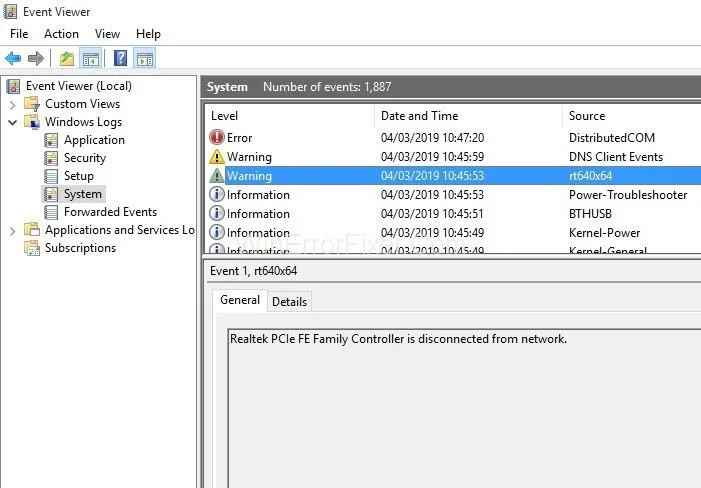Image resolution: width=701 pixels, height=488 pixels.
Task: Click the warning icon on rt640x64 row
Action: click(217, 176)
